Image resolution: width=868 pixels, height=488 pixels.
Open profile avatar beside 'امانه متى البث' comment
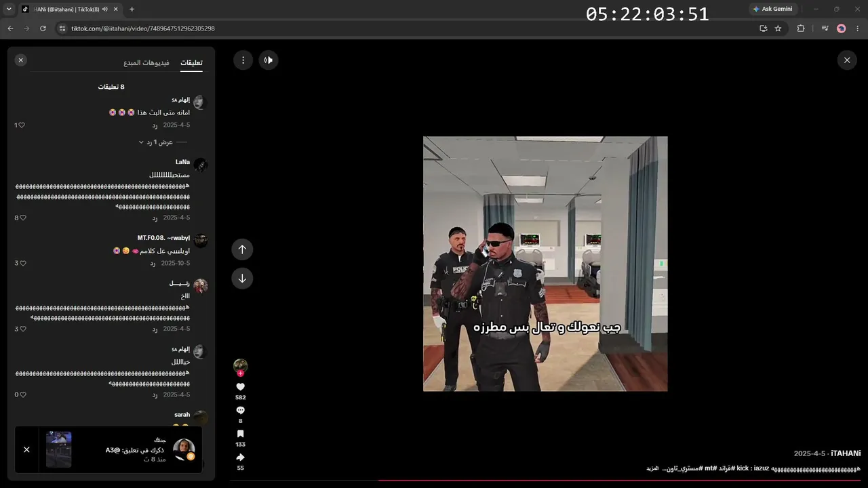tap(199, 102)
